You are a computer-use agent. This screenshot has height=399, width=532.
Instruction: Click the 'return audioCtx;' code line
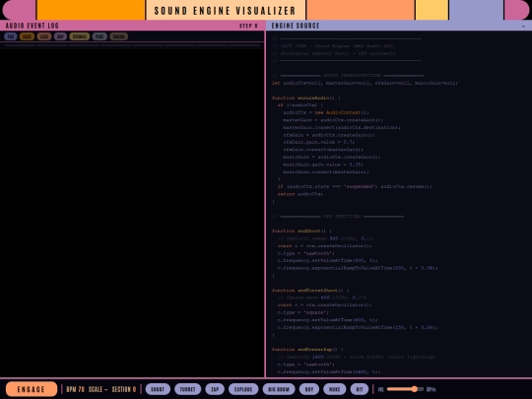(x=300, y=194)
